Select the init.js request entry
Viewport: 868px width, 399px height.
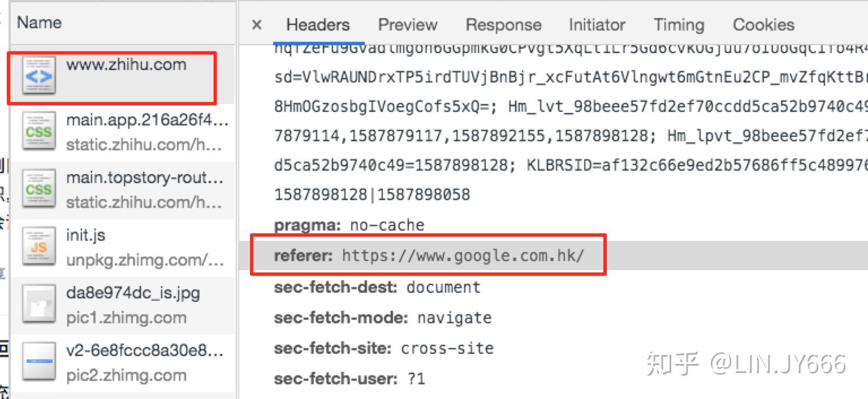[123, 248]
